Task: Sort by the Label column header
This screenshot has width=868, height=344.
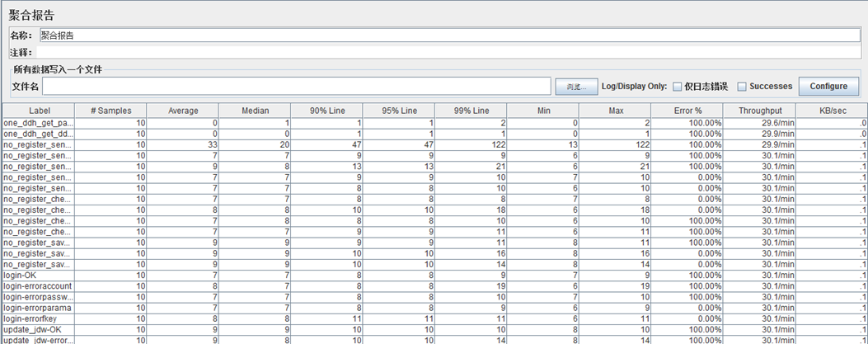Action: coord(39,111)
